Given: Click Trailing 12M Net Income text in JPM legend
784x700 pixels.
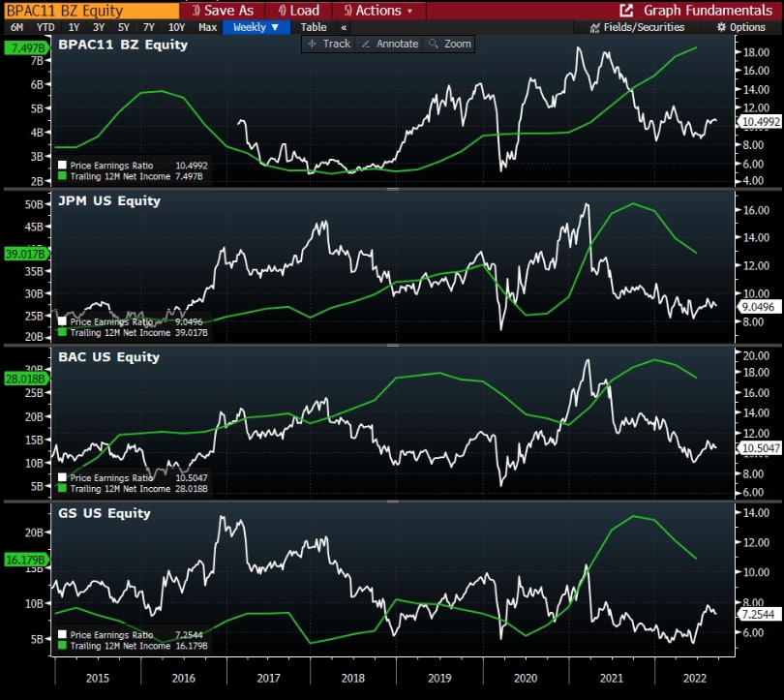Looking at the screenshot, I should (x=120, y=332).
